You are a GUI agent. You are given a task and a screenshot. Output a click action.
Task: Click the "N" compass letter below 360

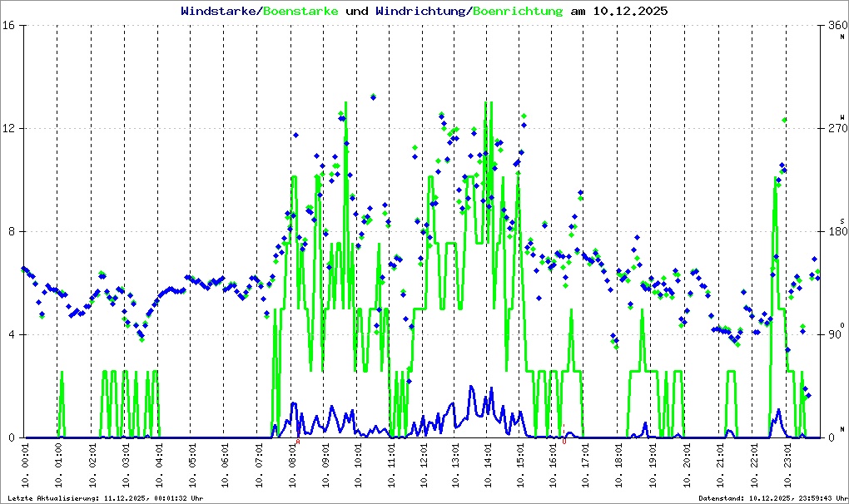pos(842,37)
